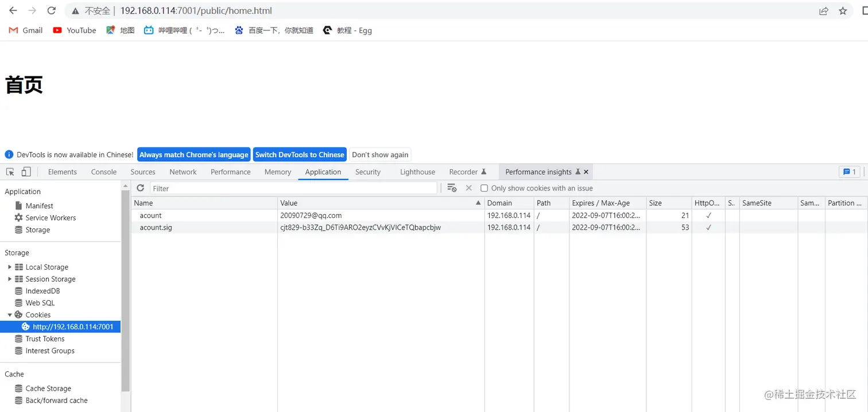Open the 百度一下，你就知道 bookmark
This screenshot has width=868, height=412.
(274, 30)
